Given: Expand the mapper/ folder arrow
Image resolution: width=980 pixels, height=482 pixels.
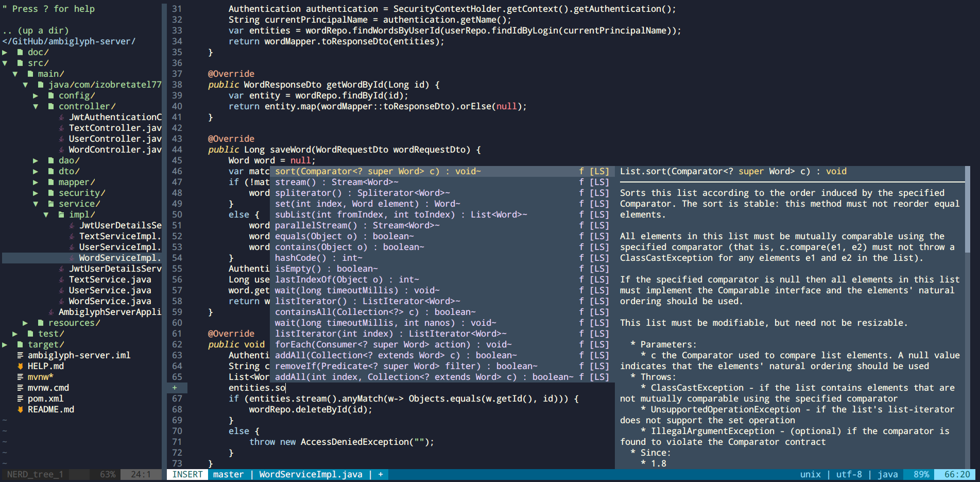Looking at the screenshot, I should pyautogui.click(x=36, y=182).
